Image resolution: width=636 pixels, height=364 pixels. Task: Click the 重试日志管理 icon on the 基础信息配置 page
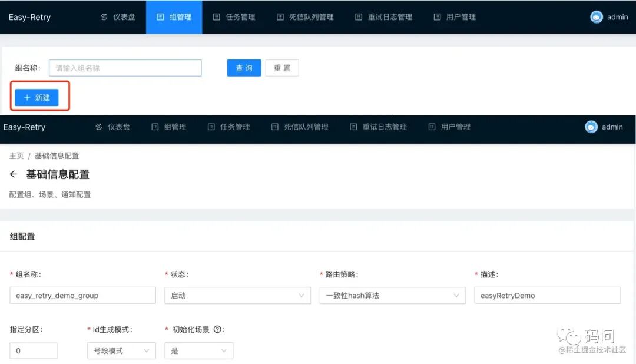tap(353, 127)
